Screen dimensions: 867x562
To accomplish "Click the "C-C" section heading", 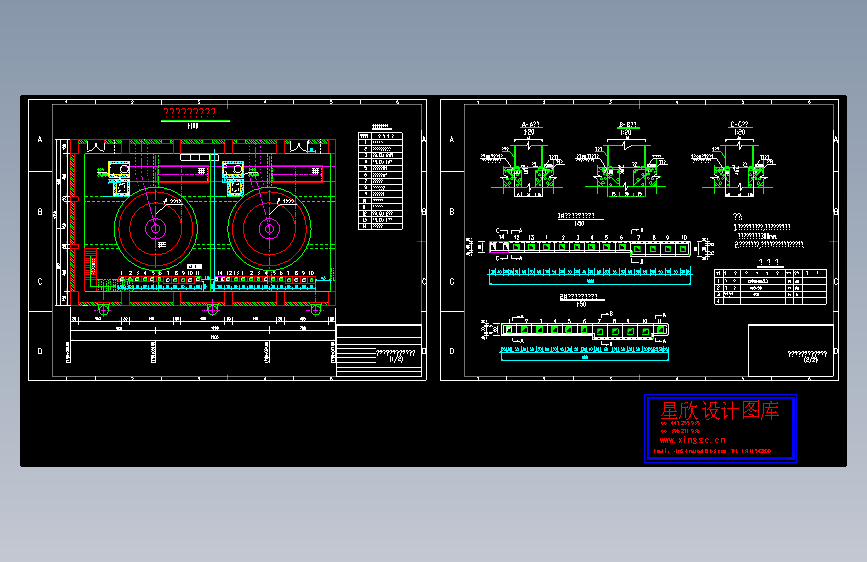I will [739, 125].
